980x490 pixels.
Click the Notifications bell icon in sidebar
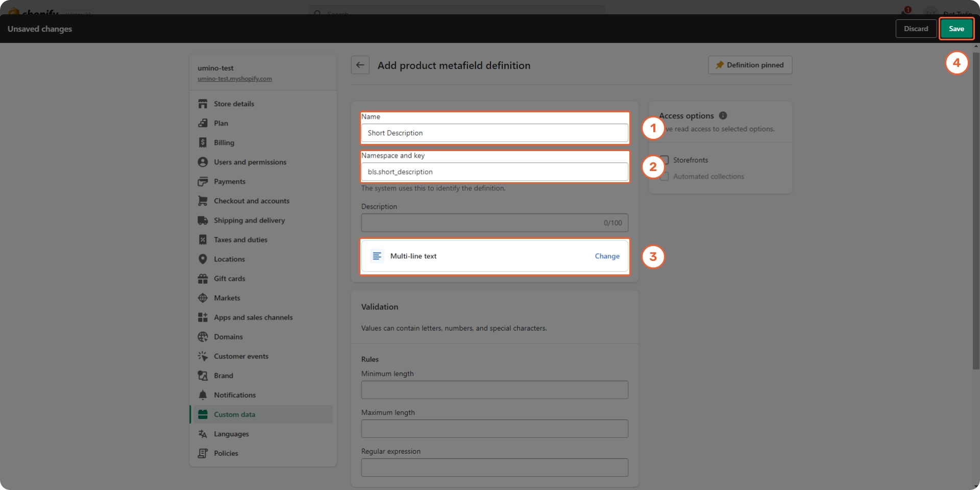(203, 395)
